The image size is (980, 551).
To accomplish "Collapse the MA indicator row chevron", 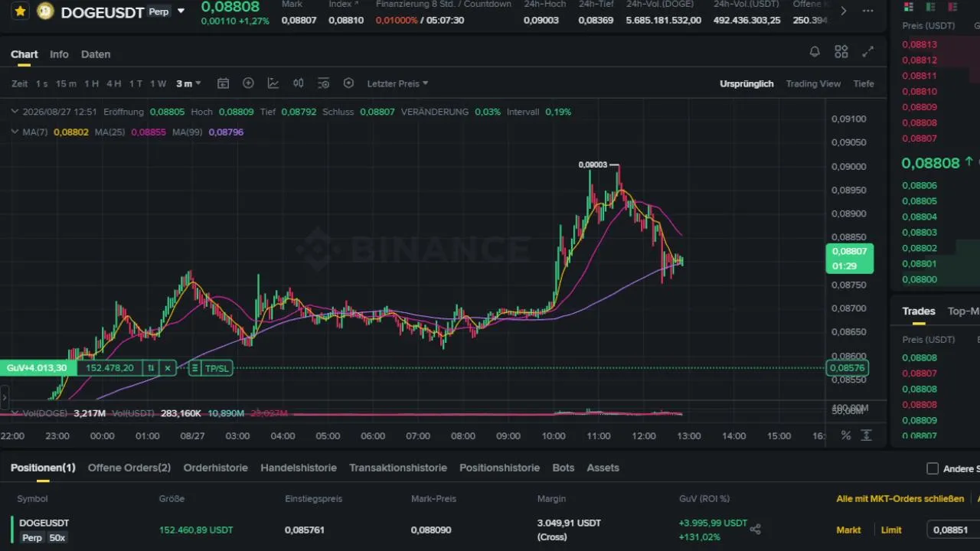I will pyautogui.click(x=15, y=132).
